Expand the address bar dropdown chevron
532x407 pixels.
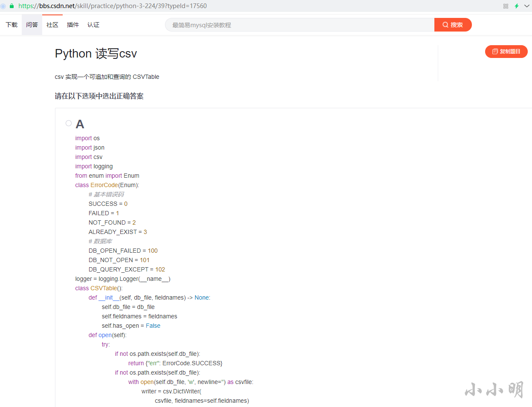click(x=526, y=6)
